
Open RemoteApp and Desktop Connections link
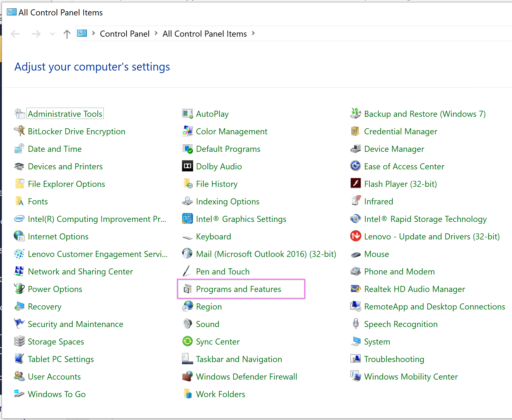(435, 307)
